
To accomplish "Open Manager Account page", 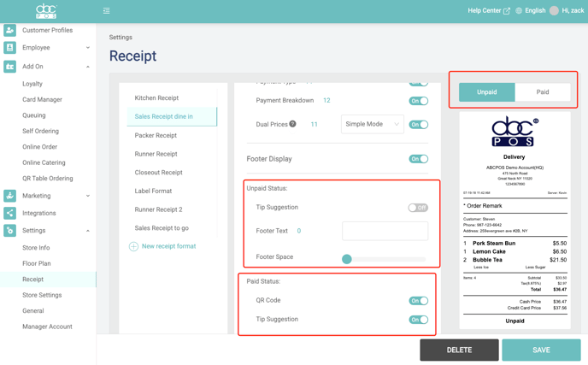I will [x=48, y=327].
